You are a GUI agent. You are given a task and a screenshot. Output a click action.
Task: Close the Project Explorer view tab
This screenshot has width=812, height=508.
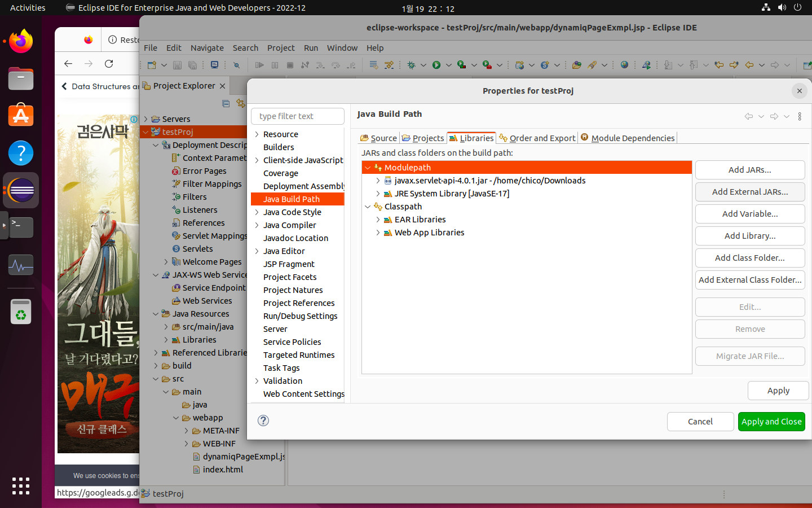(222, 86)
